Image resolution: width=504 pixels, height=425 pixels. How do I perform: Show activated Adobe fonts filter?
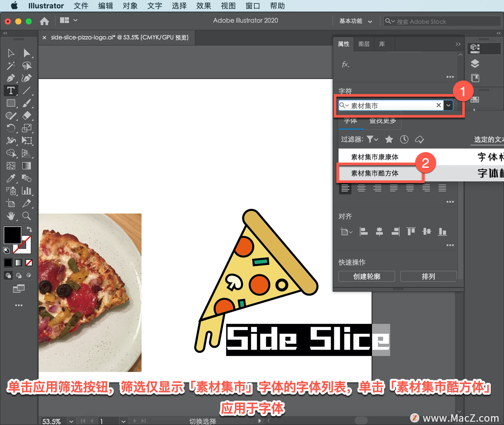tap(419, 139)
